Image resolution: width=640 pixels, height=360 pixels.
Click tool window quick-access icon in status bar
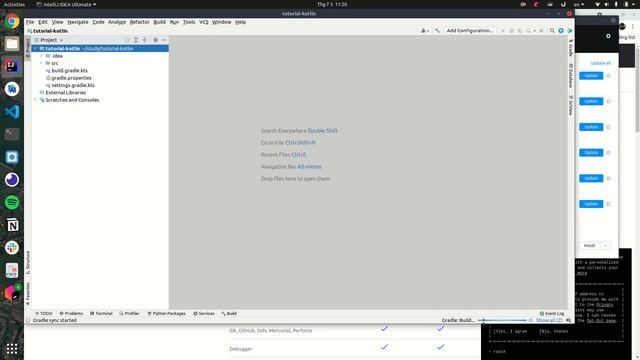coord(28,320)
